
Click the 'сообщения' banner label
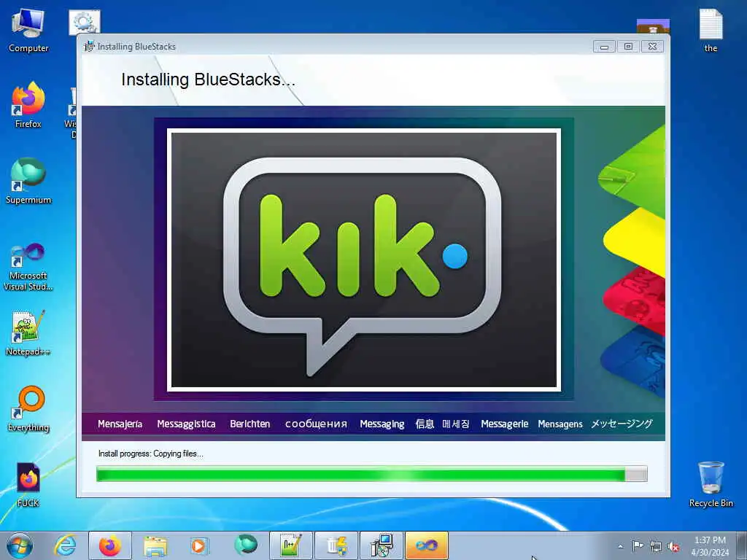point(316,424)
